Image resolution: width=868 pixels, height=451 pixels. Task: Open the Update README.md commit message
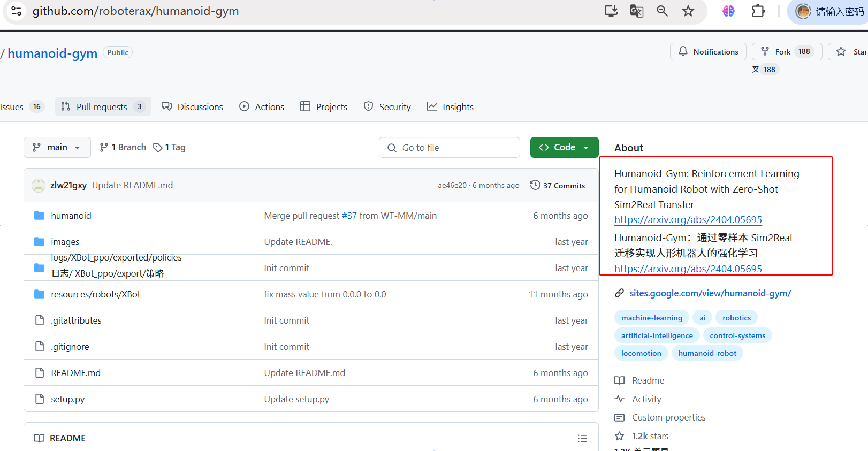coord(132,185)
